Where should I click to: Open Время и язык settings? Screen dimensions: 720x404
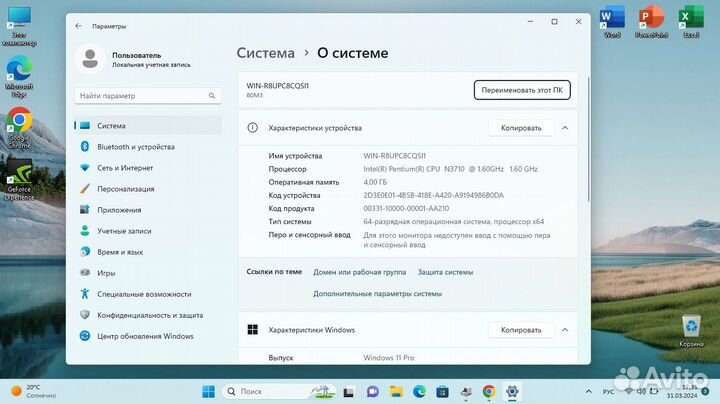[x=148, y=252]
